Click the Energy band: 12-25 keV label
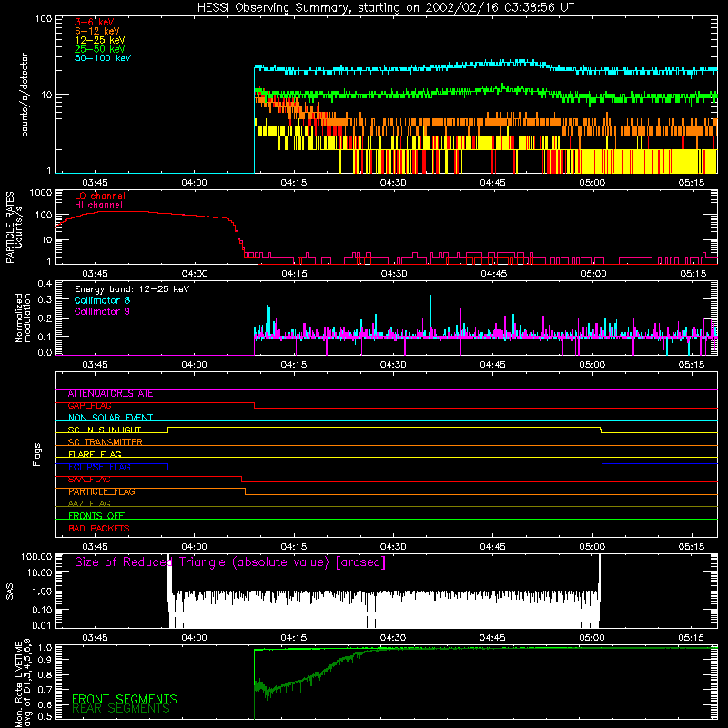 (132, 289)
